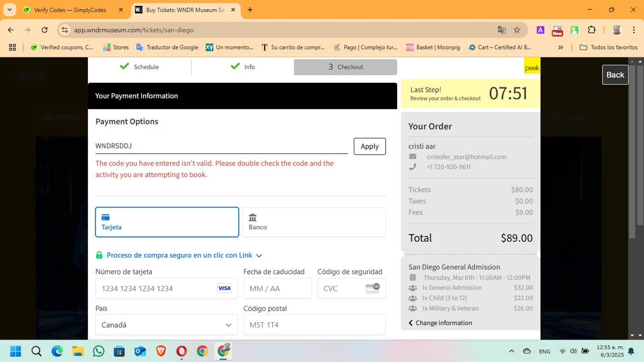644x362 pixels.
Task: Select the Buy Tickets WNDR Museum tab
Action: (185, 10)
